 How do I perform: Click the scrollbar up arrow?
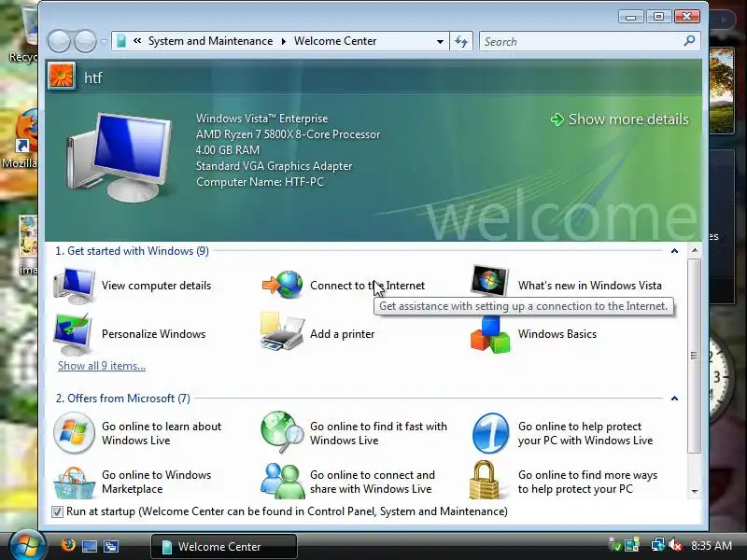click(x=695, y=250)
